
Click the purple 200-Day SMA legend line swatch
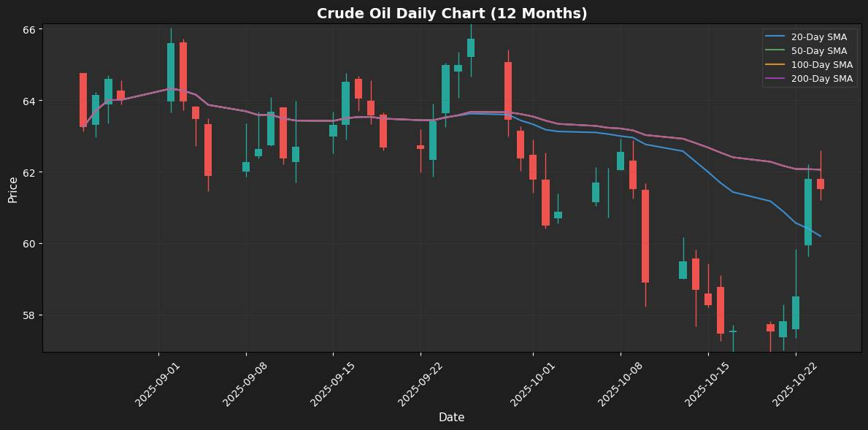(774, 78)
